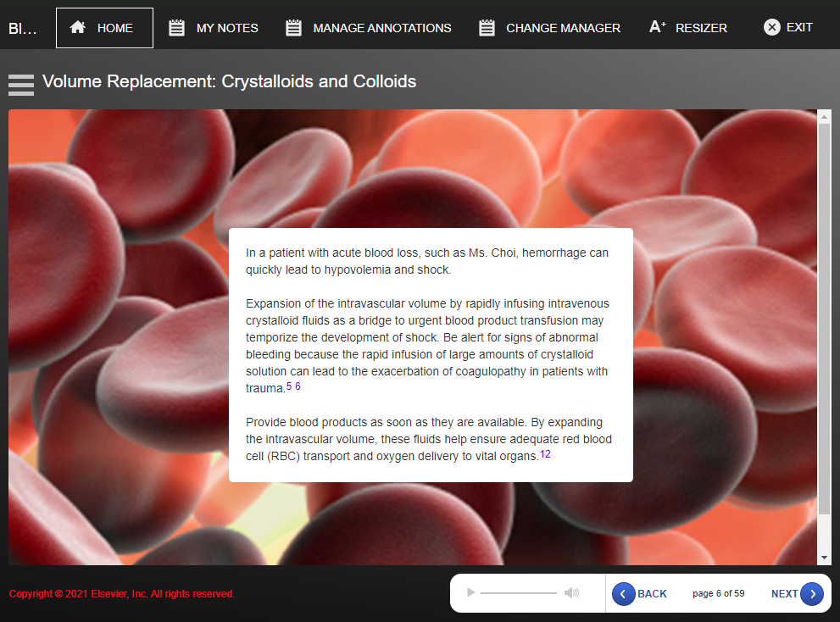
Task: Click the scroll down arrow in content panel
Action: click(824, 558)
